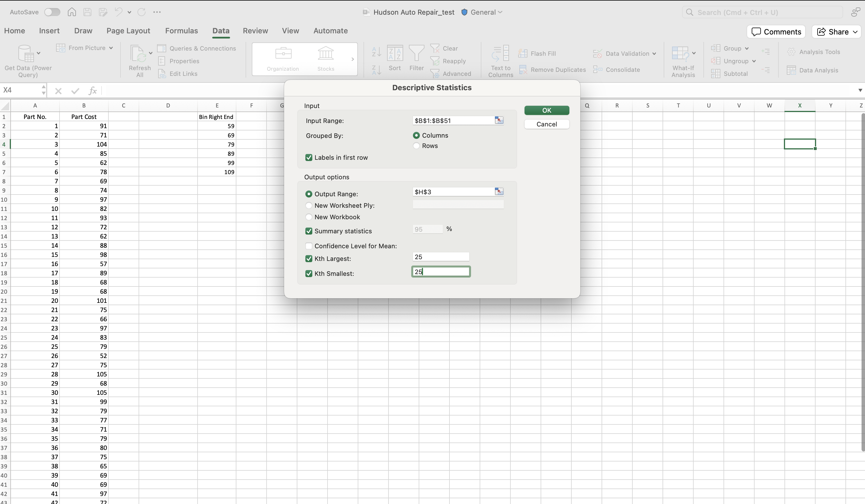Click the Text to Columns icon
The image size is (865, 504).
tap(500, 54)
